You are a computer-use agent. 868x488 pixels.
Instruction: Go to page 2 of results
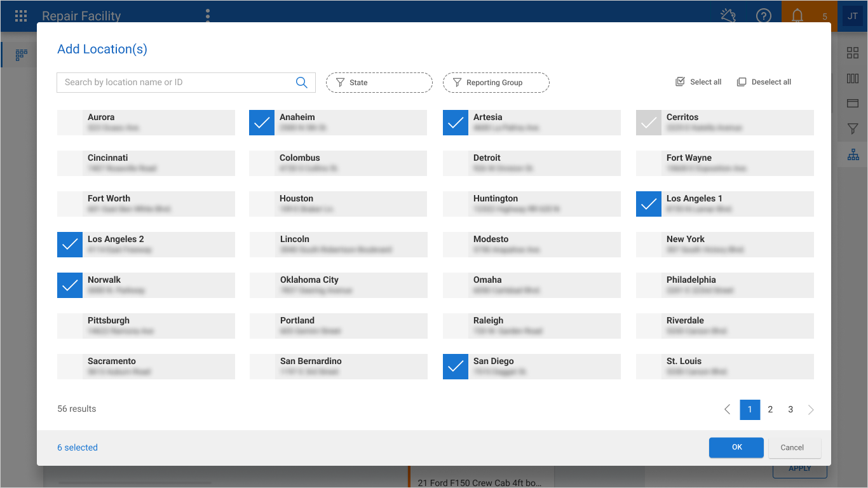[770, 409]
